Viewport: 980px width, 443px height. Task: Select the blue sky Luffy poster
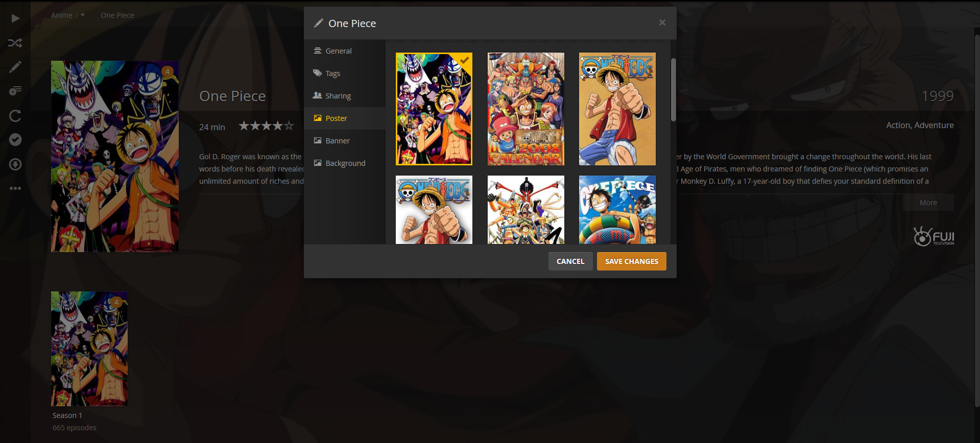coord(617,210)
